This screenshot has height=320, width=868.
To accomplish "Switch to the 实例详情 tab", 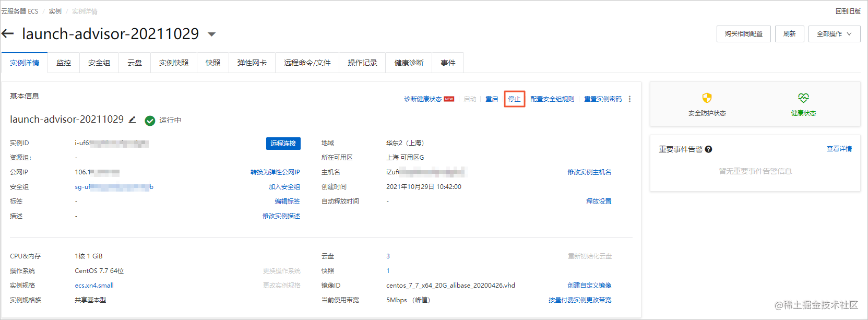I will (x=25, y=63).
